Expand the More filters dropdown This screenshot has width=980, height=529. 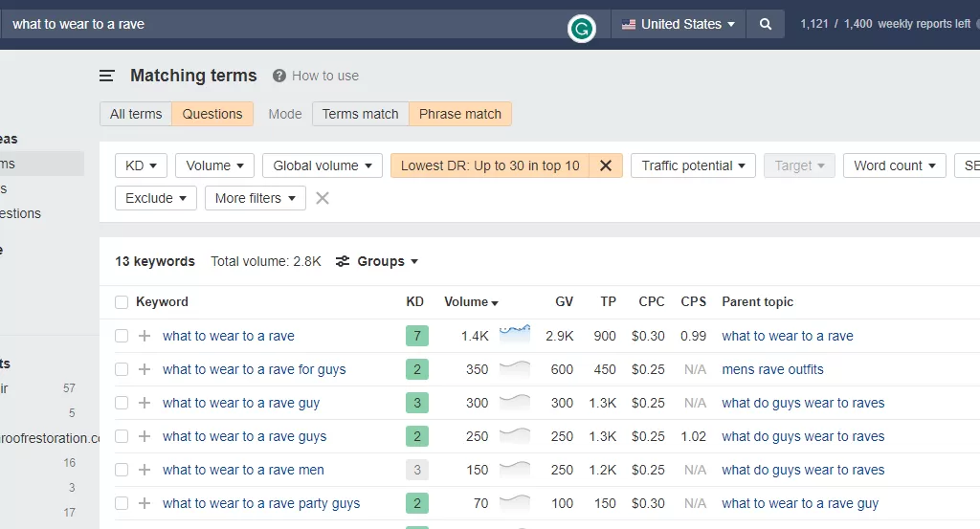point(255,198)
